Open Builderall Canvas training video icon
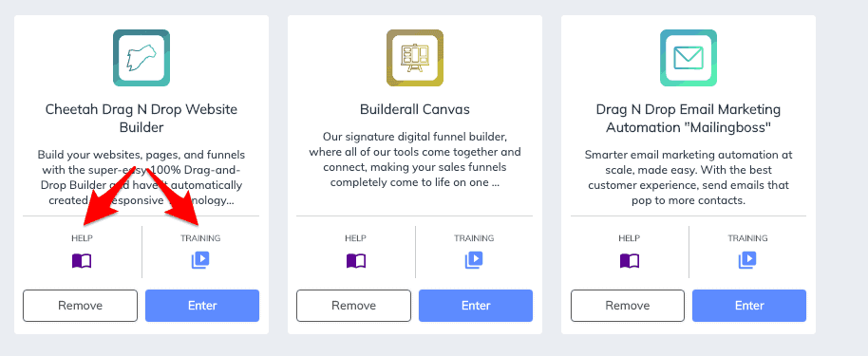The height and width of the screenshot is (356, 868). [474, 260]
